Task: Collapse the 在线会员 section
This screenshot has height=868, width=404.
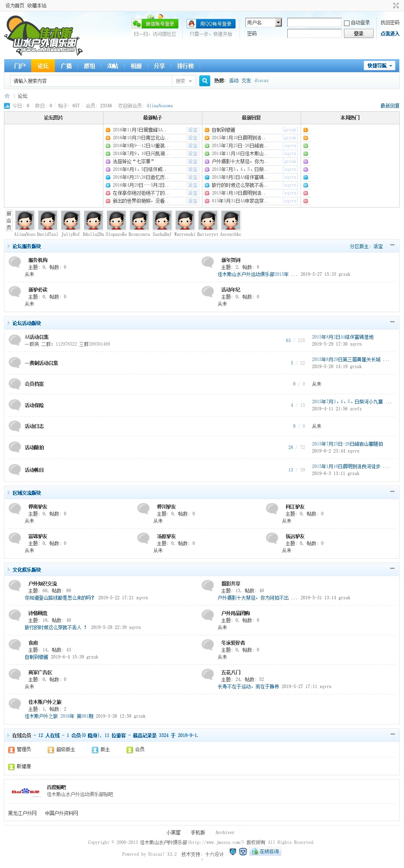Action: click(392, 734)
